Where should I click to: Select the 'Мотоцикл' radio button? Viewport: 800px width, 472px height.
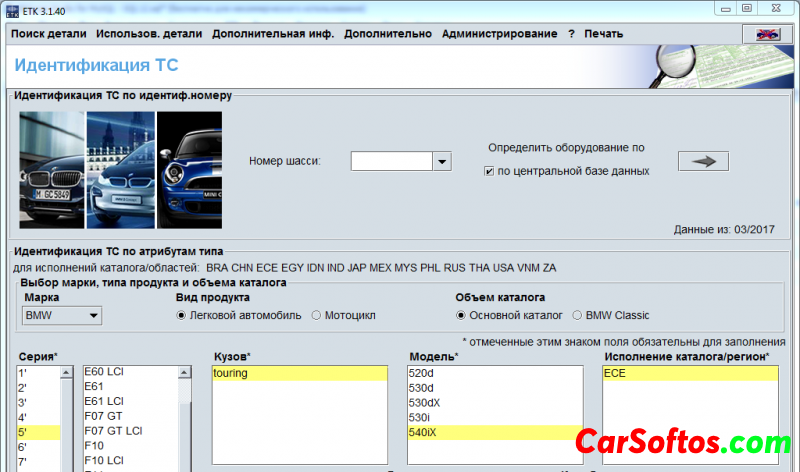tap(317, 316)
